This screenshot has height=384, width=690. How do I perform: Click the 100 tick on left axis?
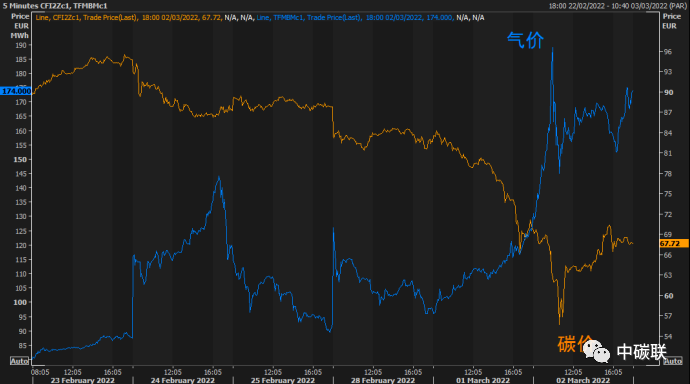point(20,302)
